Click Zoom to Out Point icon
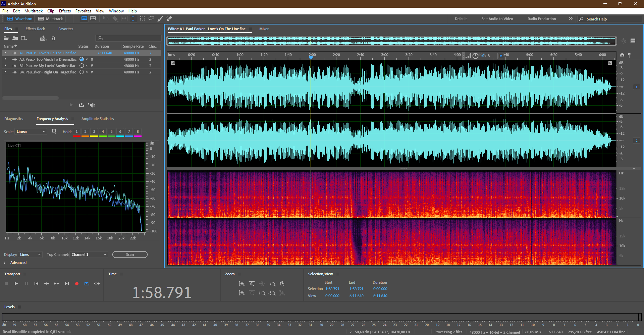Image resolution: width=644 pixels, height=335 pixels. (x=272, y=284)
